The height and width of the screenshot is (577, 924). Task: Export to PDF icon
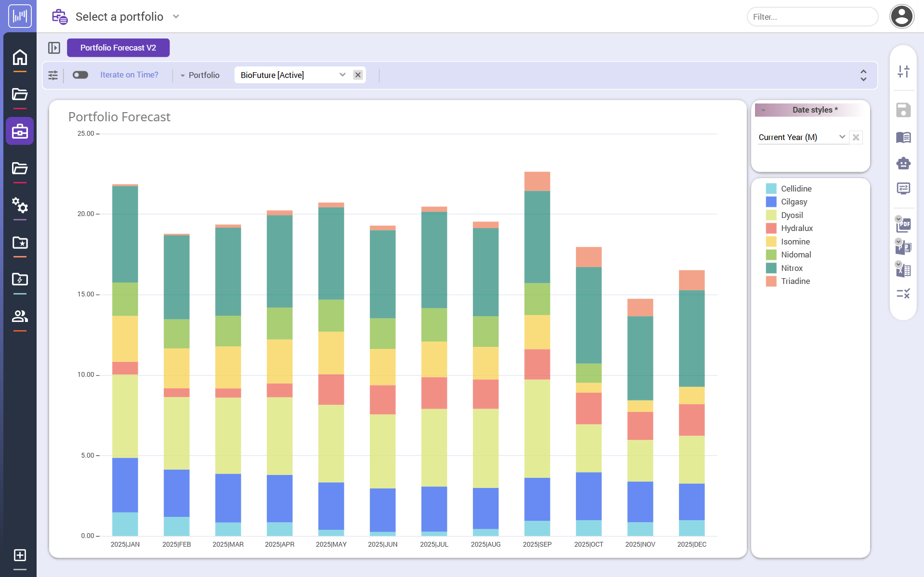pos(903,224)
